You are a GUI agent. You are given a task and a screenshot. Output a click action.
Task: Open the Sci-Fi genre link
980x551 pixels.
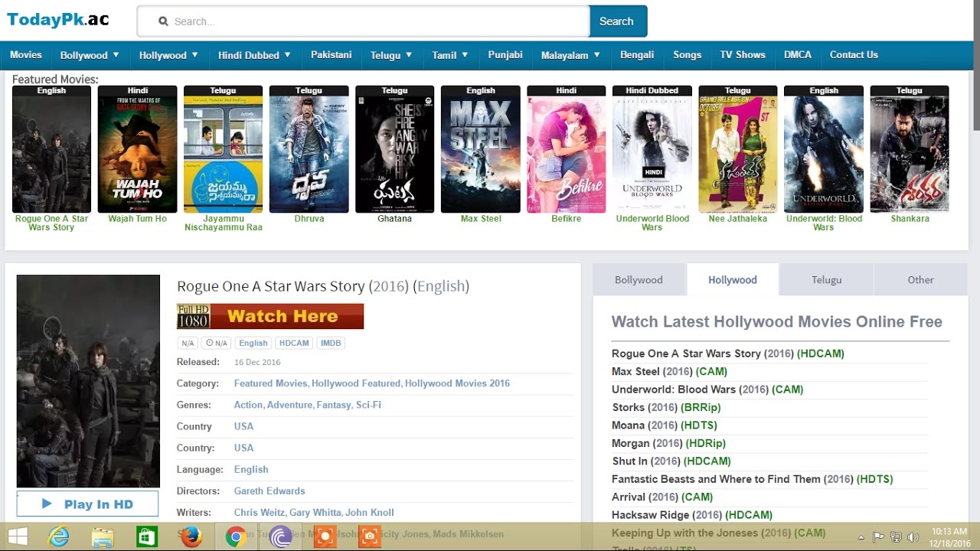coord(368,405)
